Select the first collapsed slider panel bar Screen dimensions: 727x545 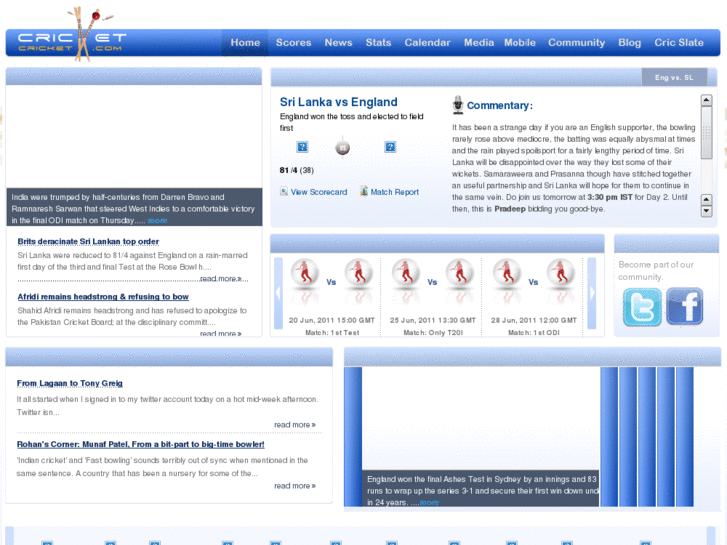(x=353, y=437)
